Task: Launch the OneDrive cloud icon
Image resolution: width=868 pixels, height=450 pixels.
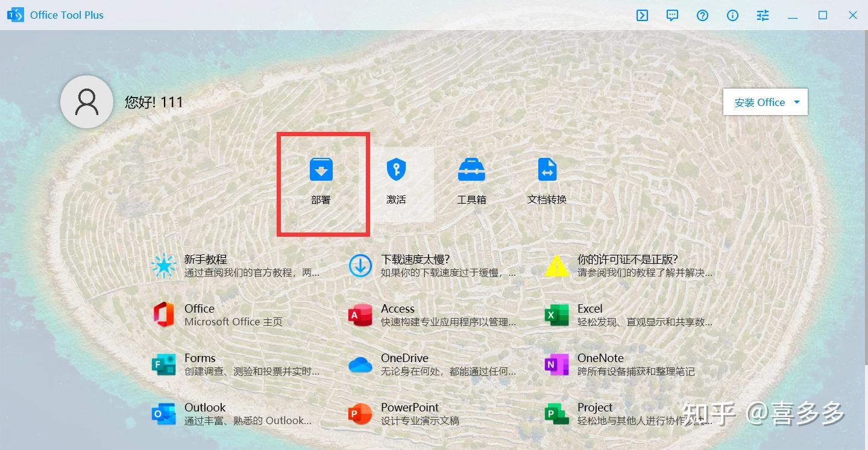Action: 360,364
